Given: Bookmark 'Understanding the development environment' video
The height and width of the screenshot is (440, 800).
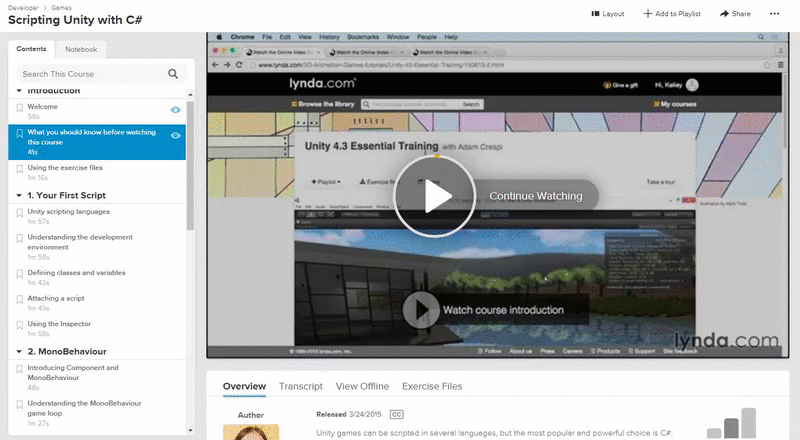Looking at the screenshot, I should coord(19,238).
